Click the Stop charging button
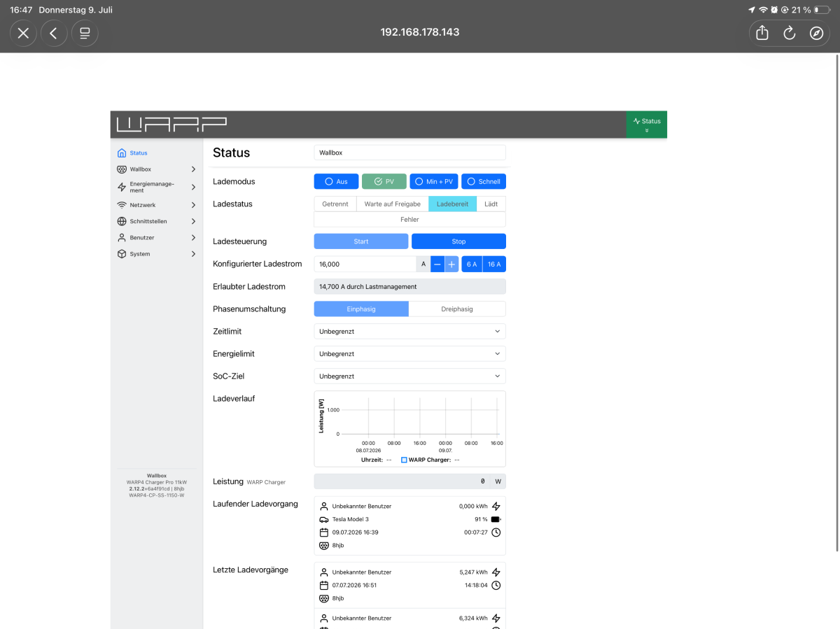The image size is (840, 629). (458, 241)
